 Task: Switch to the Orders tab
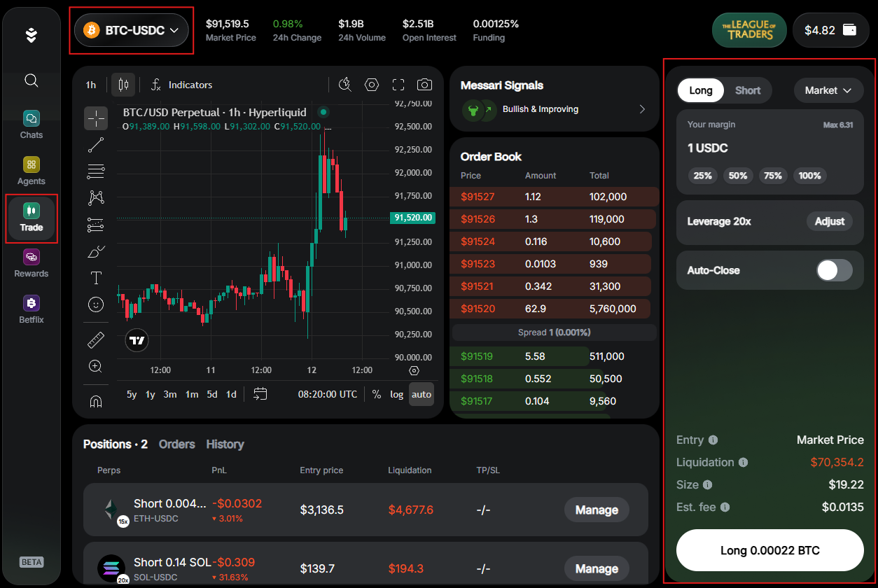click(176, 444)
